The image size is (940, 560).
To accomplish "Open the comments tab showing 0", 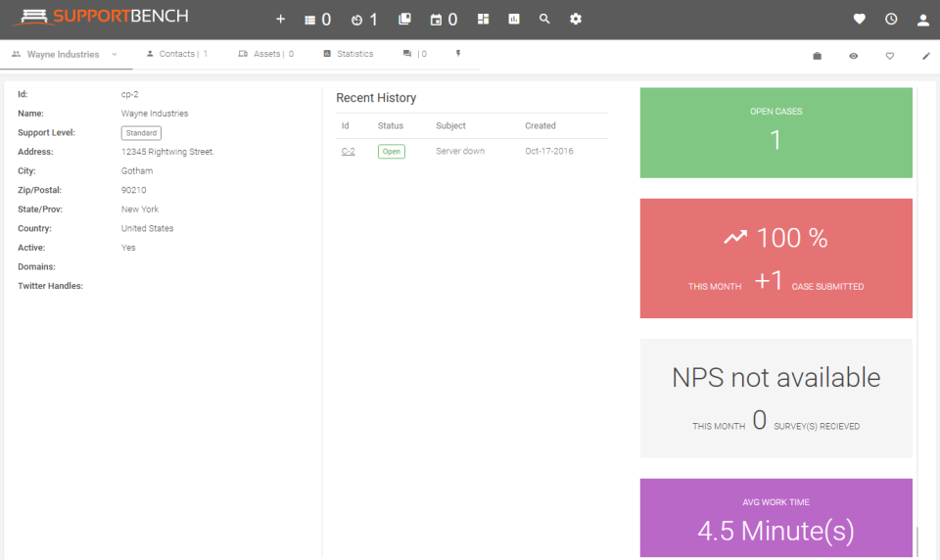I will (x=415, y=54).
